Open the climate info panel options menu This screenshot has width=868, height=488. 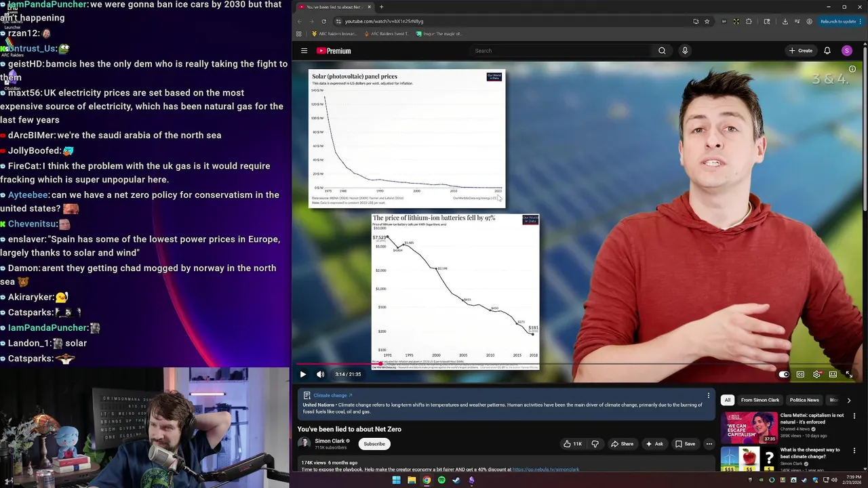click(709, 395)
